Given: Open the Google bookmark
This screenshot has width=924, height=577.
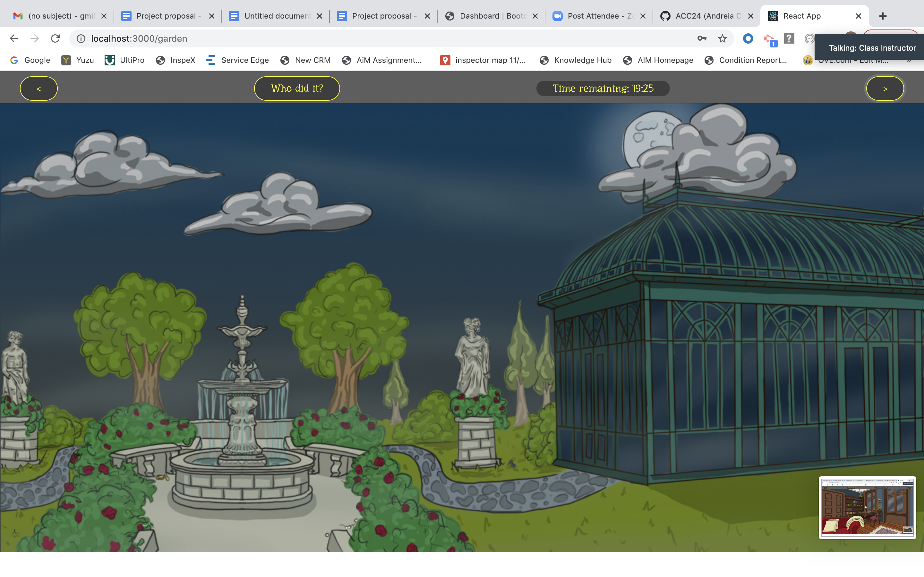Looking at the screenshot, I should (x=30, y=60).
